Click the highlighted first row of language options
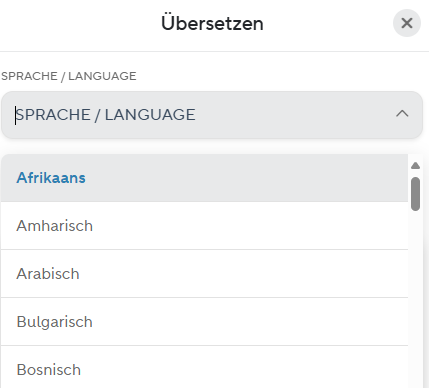The width and height of the screenshot is (429, 388). [204, 178]
